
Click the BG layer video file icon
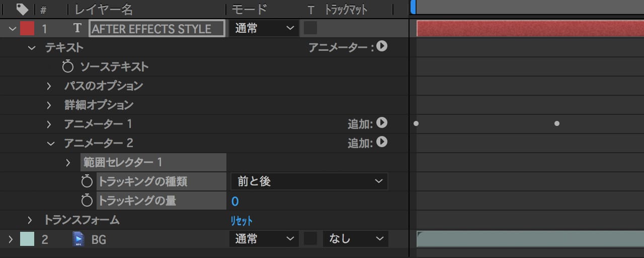coord(78,239)
